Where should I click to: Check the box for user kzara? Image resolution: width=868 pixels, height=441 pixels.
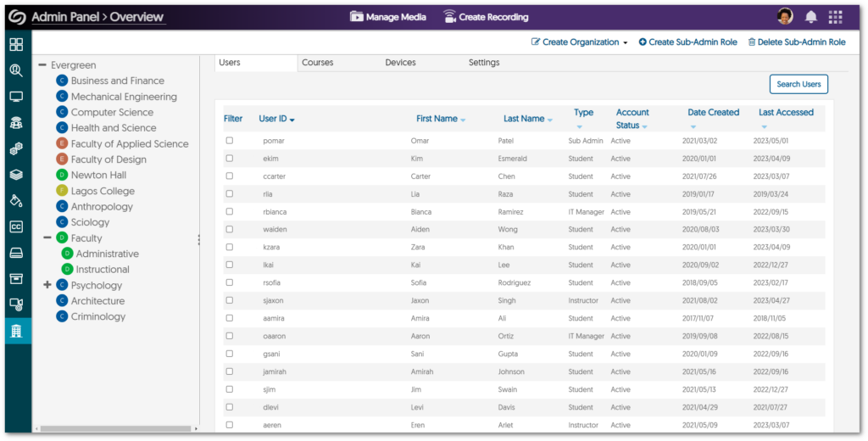(230, 247)
